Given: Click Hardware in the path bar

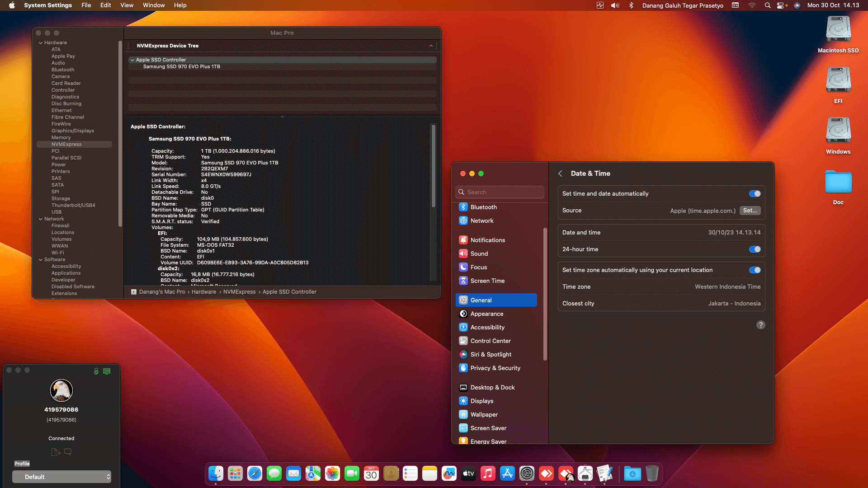Looking at the screenshot, I should coord(204,292).
